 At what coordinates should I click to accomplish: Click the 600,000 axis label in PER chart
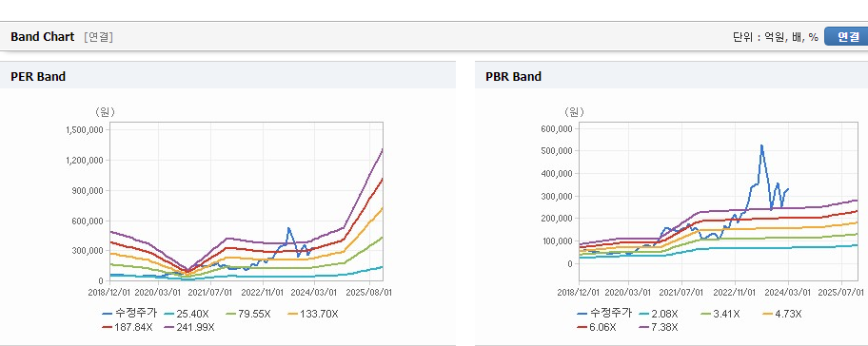(x=88, y=221)
